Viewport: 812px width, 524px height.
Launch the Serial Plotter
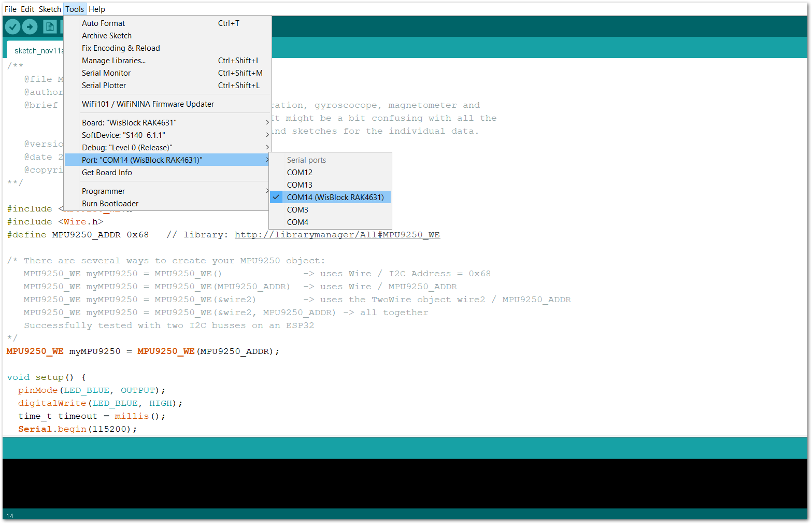[x=167, y=86]
